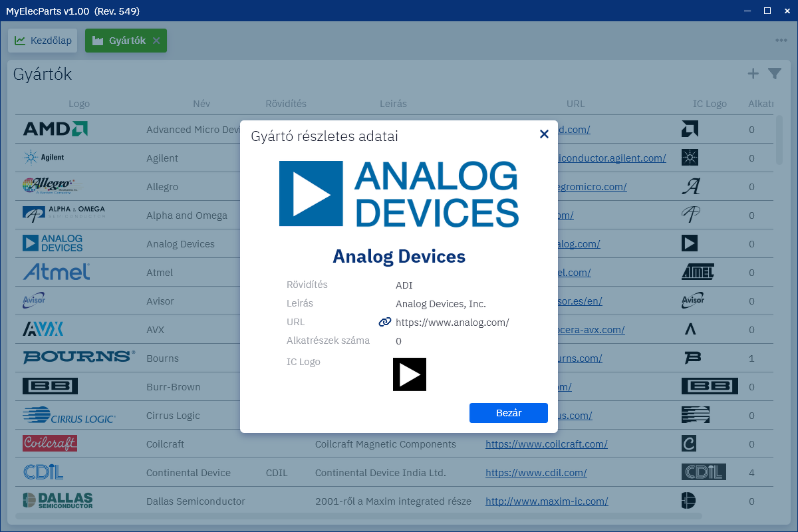Sort by the URL column header

point(576,104)
